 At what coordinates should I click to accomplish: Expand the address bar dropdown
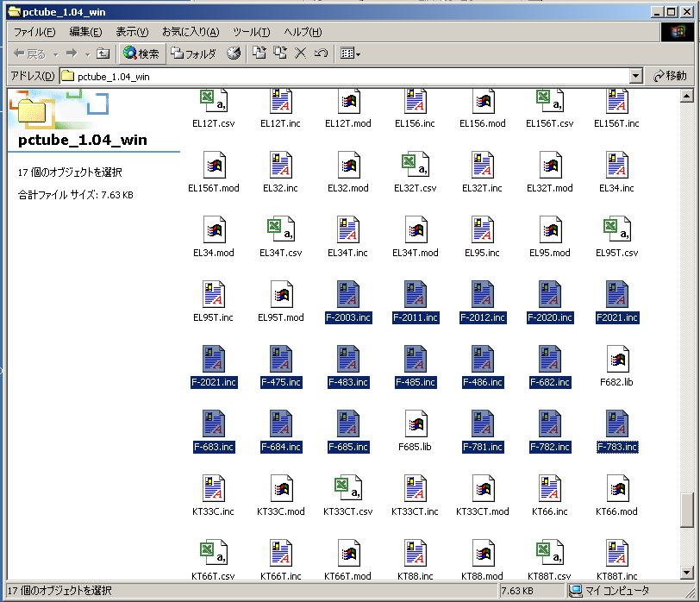point(635,76)
